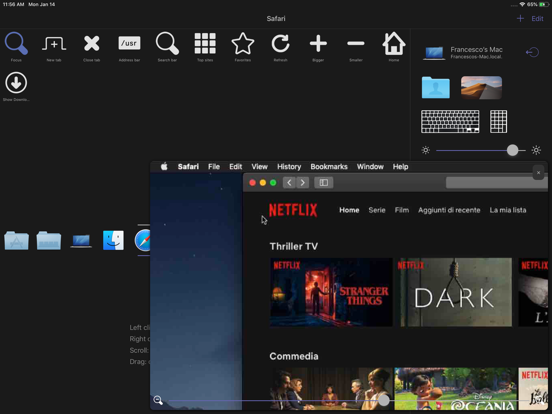Tap the high brightness sun icon
This screenshot has height=414, width=552.
click(536, 150)
